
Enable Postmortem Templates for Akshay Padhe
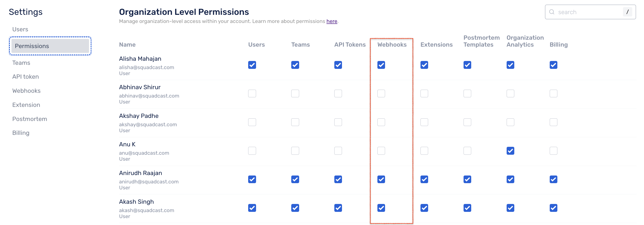click(467, 122)
